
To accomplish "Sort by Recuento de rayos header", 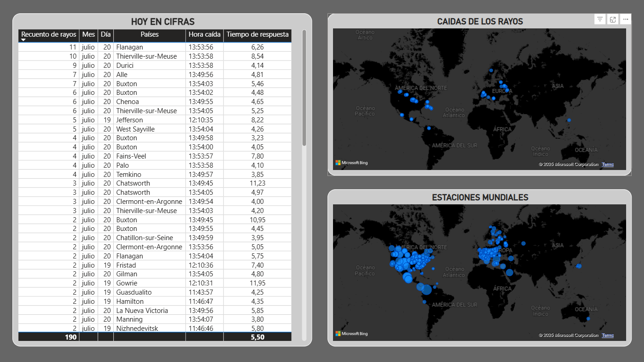I will pos(49,34).
